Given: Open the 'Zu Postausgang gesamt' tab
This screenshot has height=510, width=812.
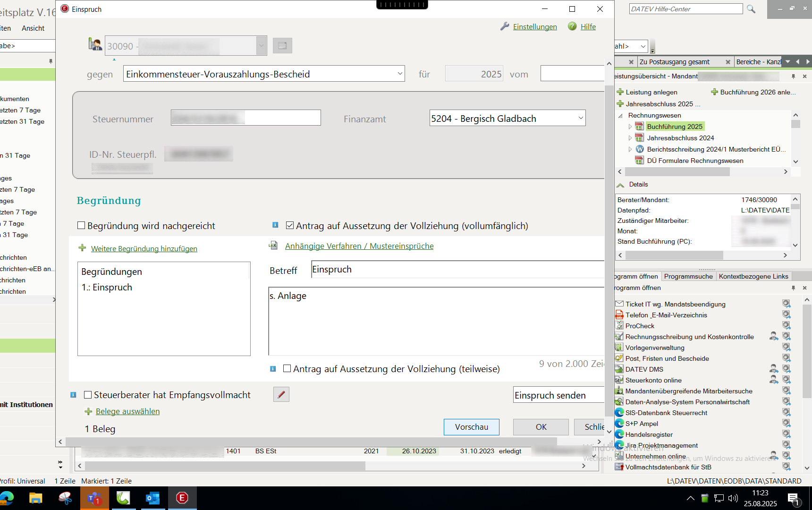Looking at the screenshot, I should click(x=674, y=62).
